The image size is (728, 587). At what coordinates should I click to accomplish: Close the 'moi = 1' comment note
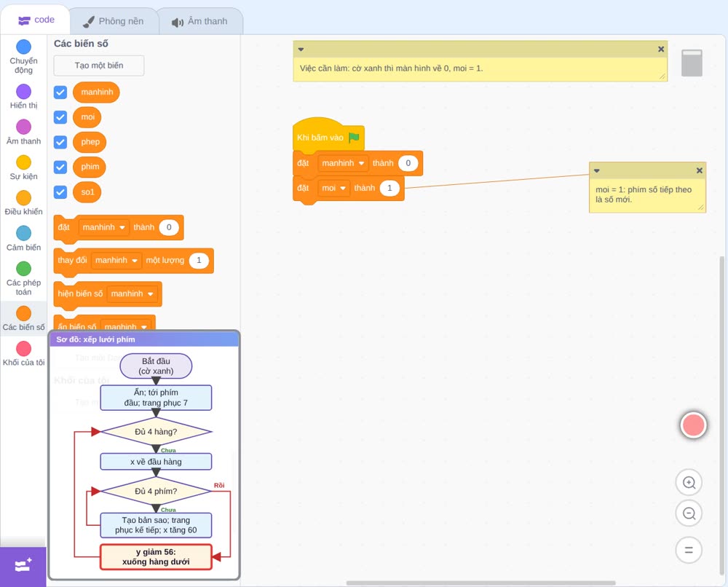(x=699, y=170)
